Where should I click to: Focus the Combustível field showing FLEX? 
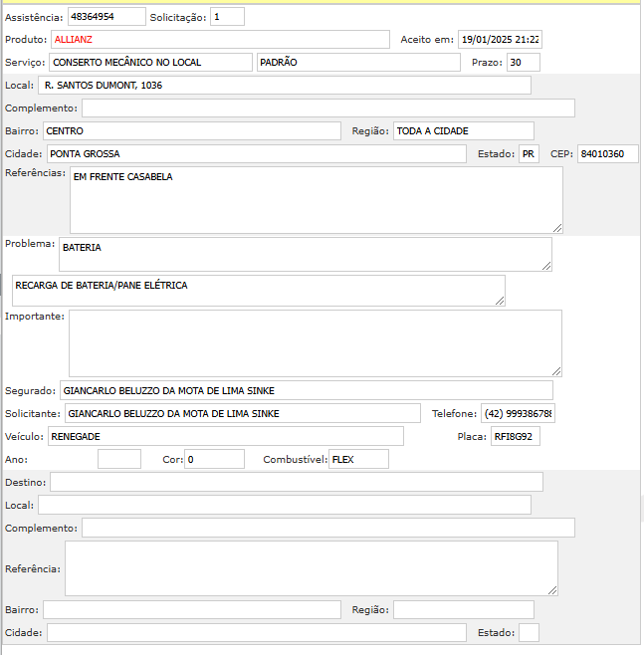point(358,459)
